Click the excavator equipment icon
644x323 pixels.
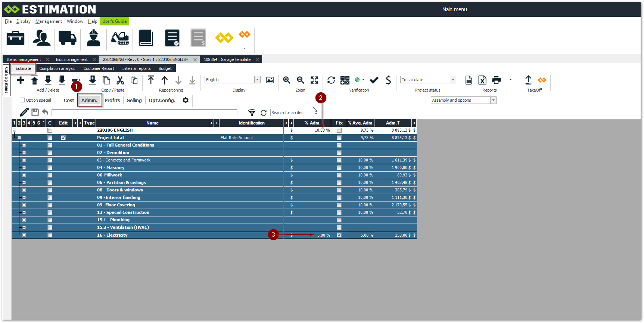pyautogui.click(x=120, y=38)
